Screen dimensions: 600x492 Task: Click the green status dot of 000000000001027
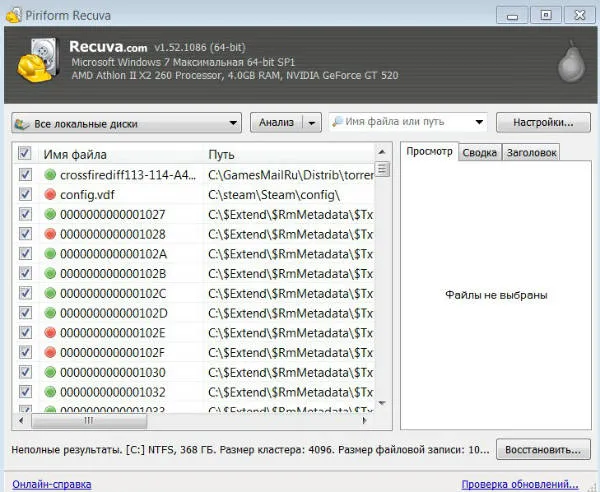tap(50, 214)
